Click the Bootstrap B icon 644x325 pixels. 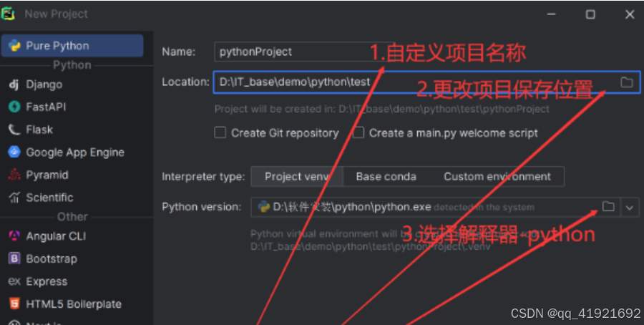(14, 258)
